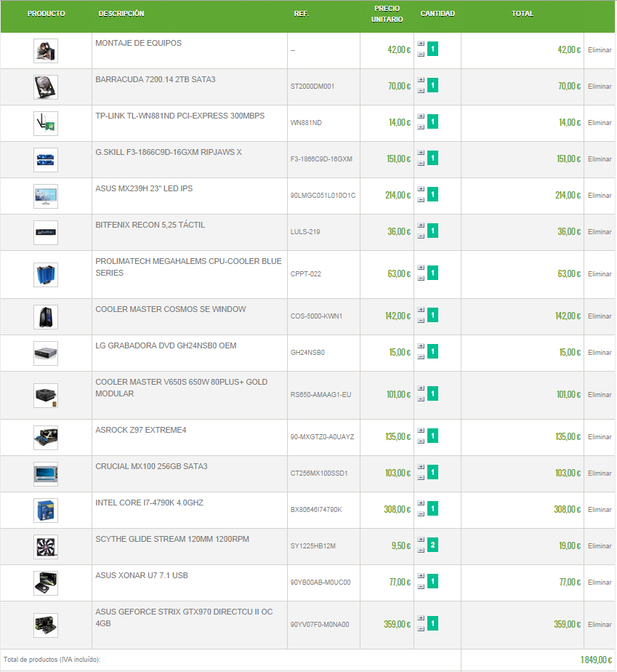Click the cart total 1849,00 €
Screen dimensions: 617x672
point(597,660)
